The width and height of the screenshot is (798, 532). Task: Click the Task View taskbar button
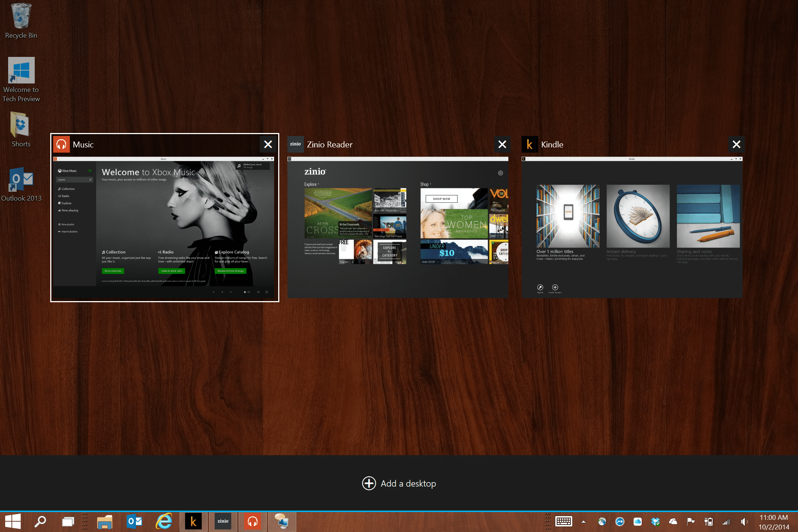click(x=68, y=522)
